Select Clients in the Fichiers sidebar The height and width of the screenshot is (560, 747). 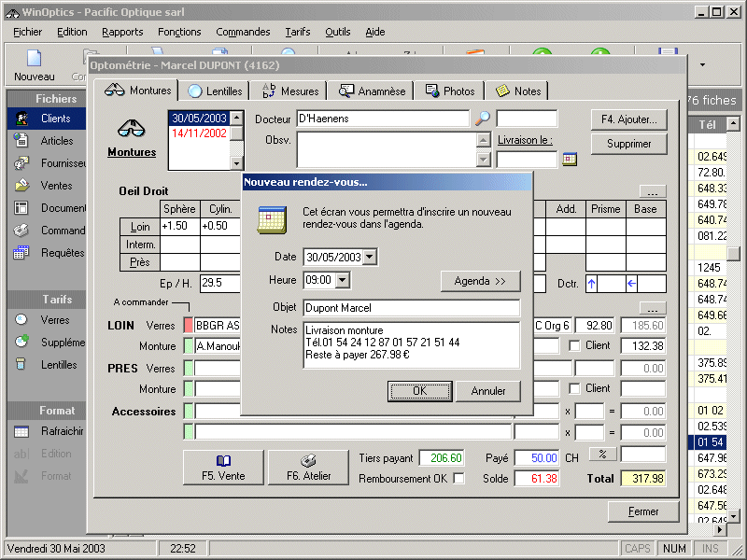click(x=54, y=119)
